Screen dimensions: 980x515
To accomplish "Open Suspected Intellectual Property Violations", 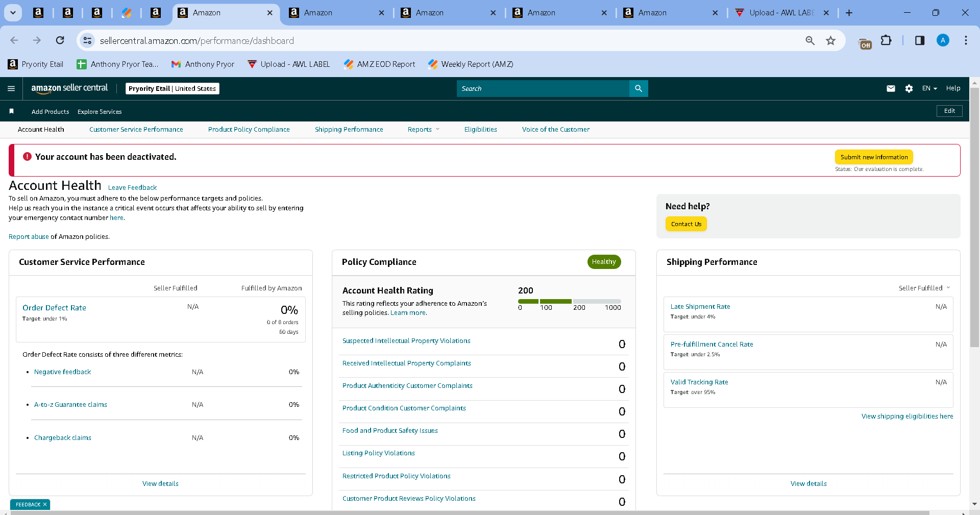I will [x=406, y=341].
